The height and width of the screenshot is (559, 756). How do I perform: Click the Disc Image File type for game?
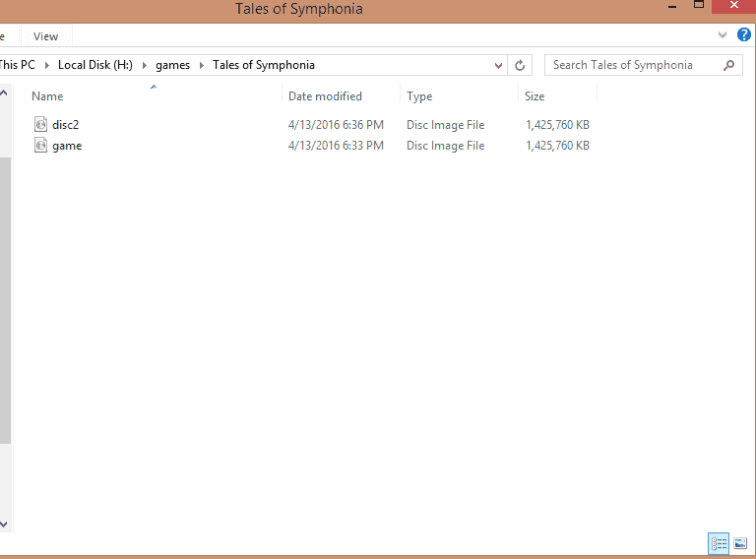click(446, 146)
